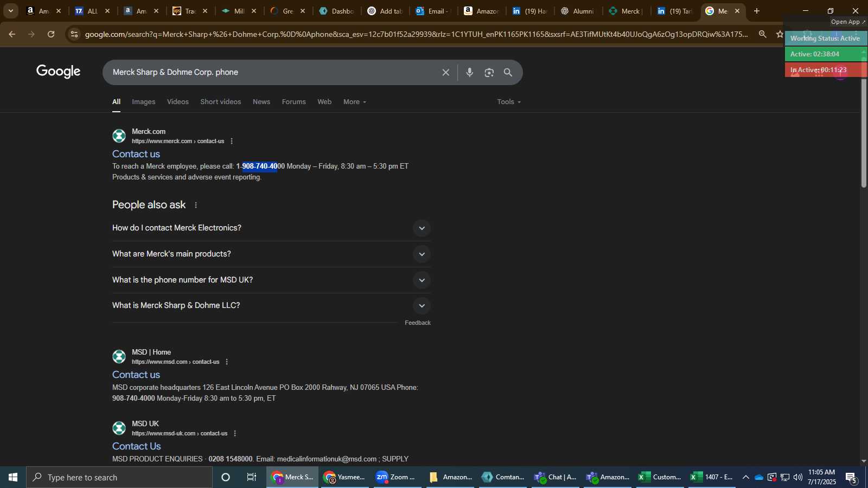Switch to Videos results tab
Viewport: 868px width, 488px height.
pos(178,102)
